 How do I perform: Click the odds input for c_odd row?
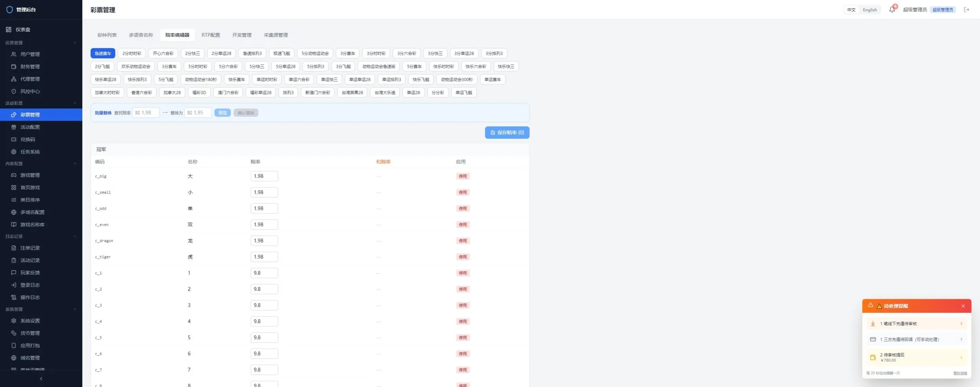tap(264, 208)
